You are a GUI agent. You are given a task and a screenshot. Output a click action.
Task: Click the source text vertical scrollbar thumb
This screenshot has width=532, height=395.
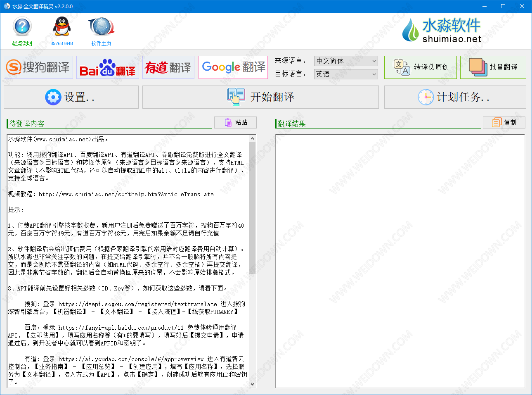(x=253, y=208)
